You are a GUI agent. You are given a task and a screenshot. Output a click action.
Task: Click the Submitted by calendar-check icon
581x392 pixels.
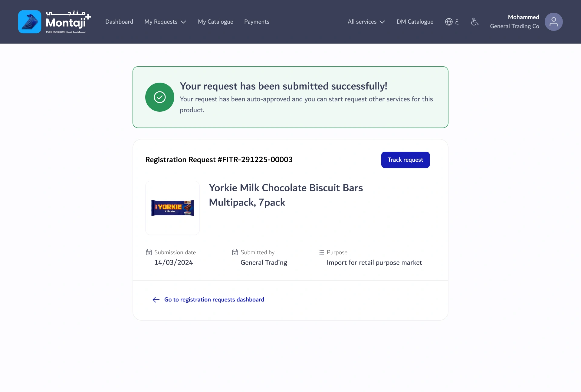tap(235, 252)
